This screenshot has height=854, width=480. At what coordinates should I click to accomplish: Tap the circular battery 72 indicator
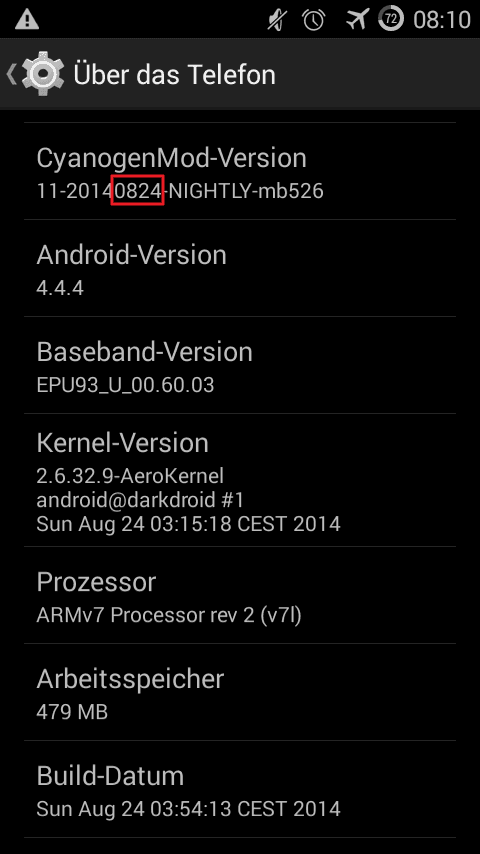[x=391, y=20]
